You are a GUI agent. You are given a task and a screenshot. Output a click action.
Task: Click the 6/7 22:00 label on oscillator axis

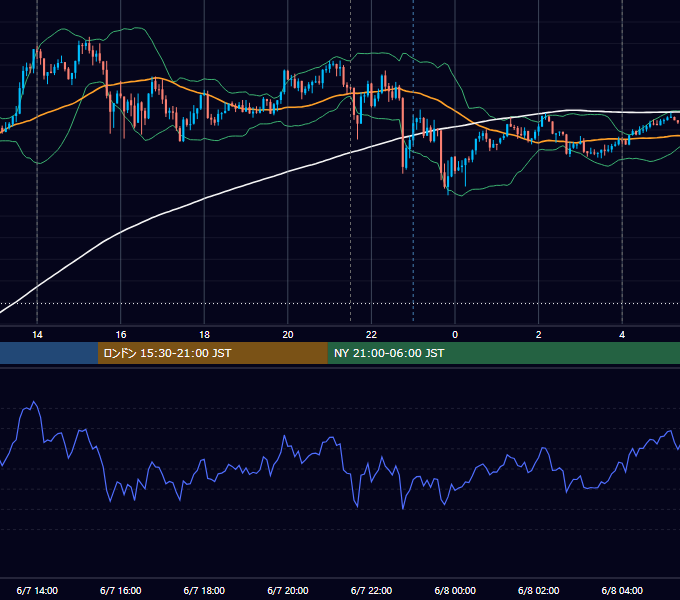coord(371,590)
